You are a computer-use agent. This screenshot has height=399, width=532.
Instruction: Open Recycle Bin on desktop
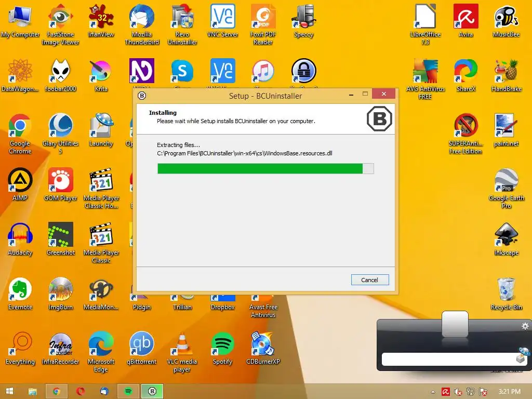pyautogui.click(x=506, y=294)
